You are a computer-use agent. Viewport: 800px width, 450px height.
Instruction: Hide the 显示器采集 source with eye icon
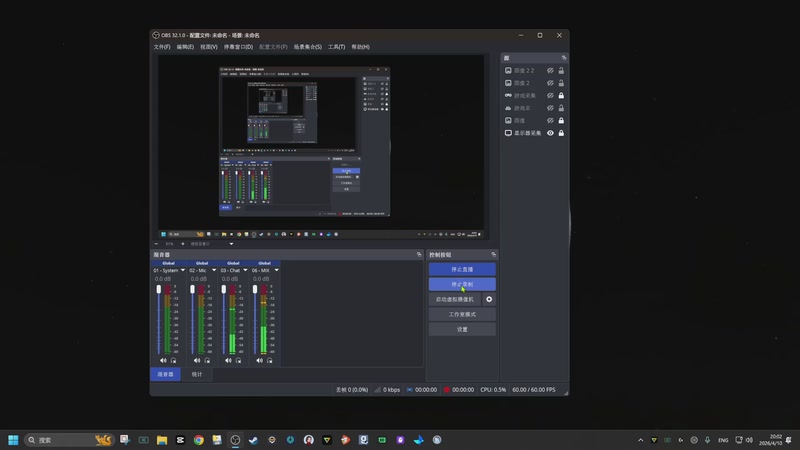(x=550, y=133)
